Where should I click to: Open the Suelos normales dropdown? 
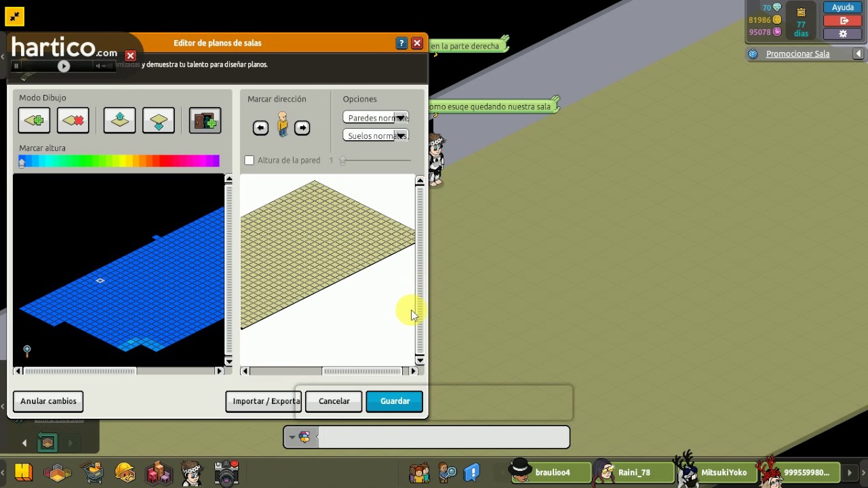376,136
